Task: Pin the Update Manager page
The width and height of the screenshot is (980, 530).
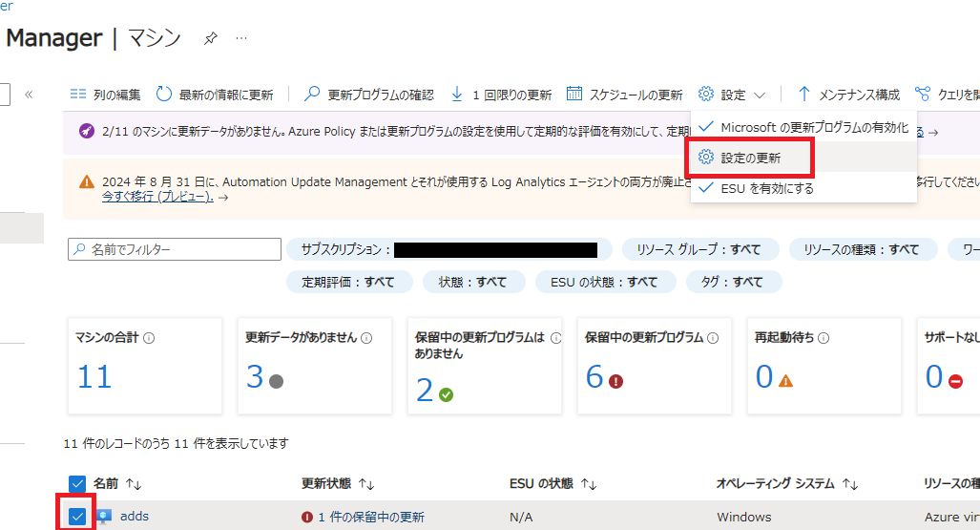Action: (x=211, y=39)
